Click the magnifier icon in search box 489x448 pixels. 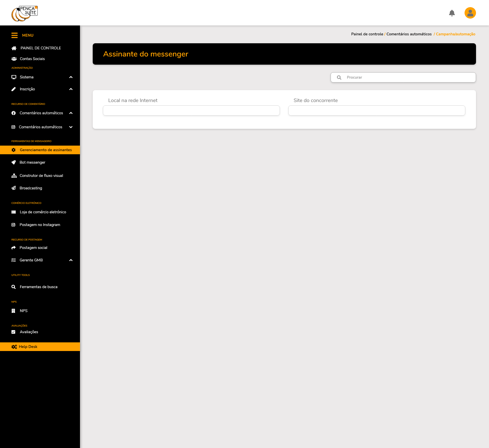(x=339, y=77)
